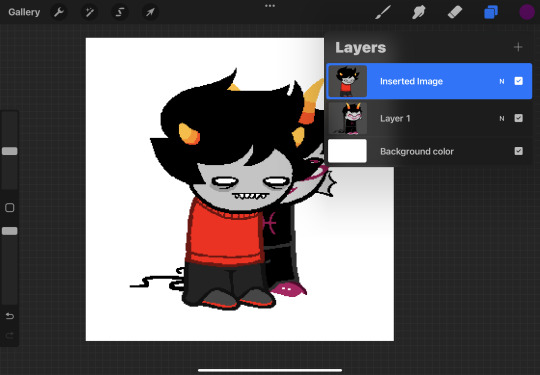Click the brush opacity slider handle

click(x=10, y=231)
